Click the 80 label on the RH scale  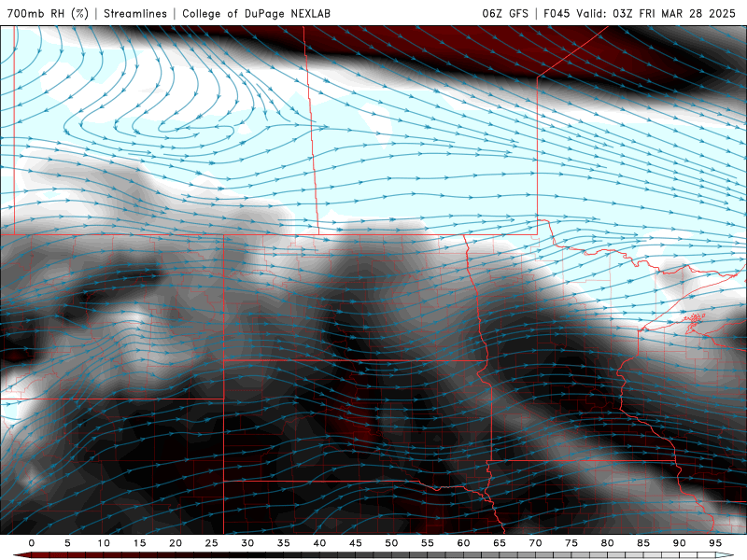(607, 543)
